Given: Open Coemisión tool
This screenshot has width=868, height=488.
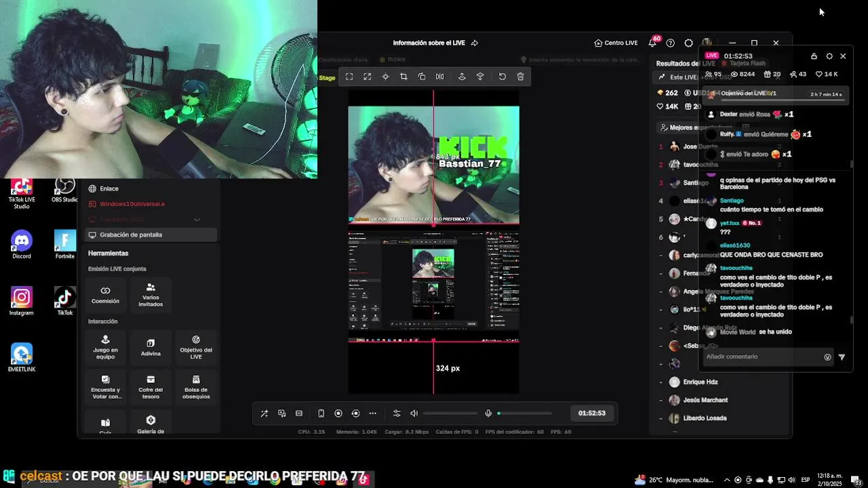Looking at the screenshot, I should pos(105,295).
